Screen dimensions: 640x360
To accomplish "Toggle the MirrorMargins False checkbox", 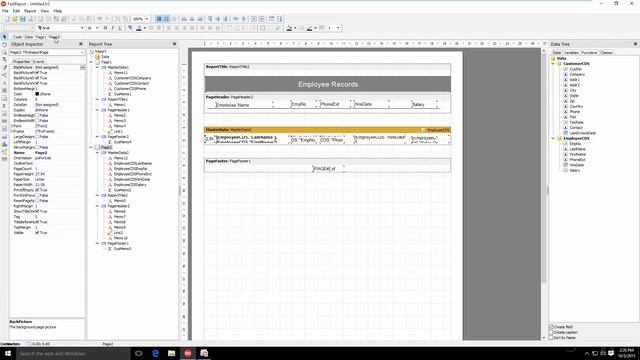I will pyautogui.click(x=37, y=147).
